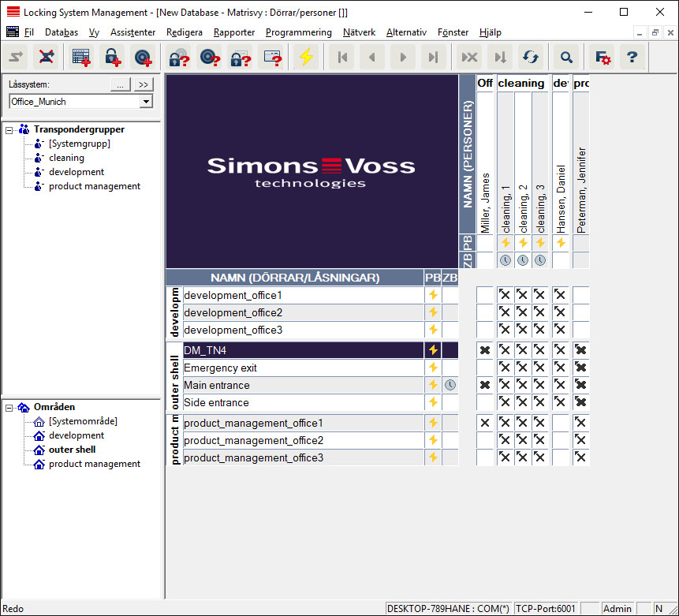Select the Main entrance door row
Screen dimensions: 679x616
[217, 385]
